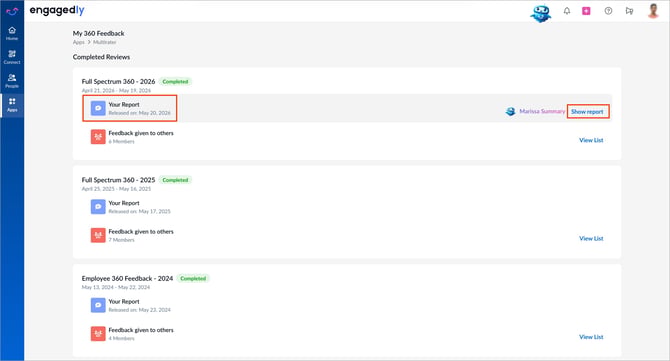Click the Show report link

pos(588,112)
